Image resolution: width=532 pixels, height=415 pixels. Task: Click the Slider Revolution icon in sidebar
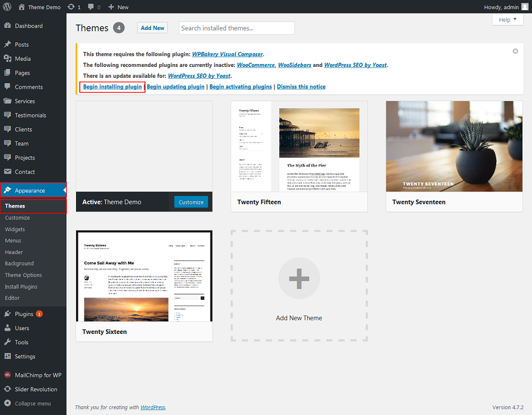[x=8, y=389]
